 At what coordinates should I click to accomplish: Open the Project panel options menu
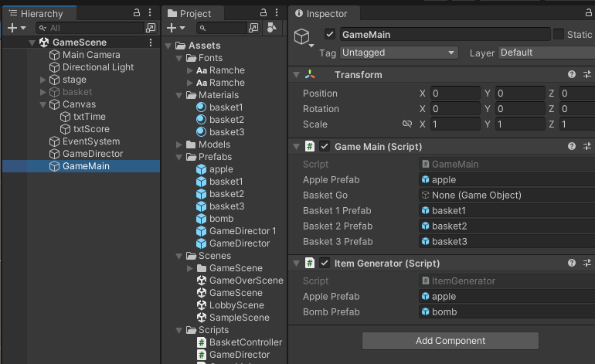pos(277,13)
